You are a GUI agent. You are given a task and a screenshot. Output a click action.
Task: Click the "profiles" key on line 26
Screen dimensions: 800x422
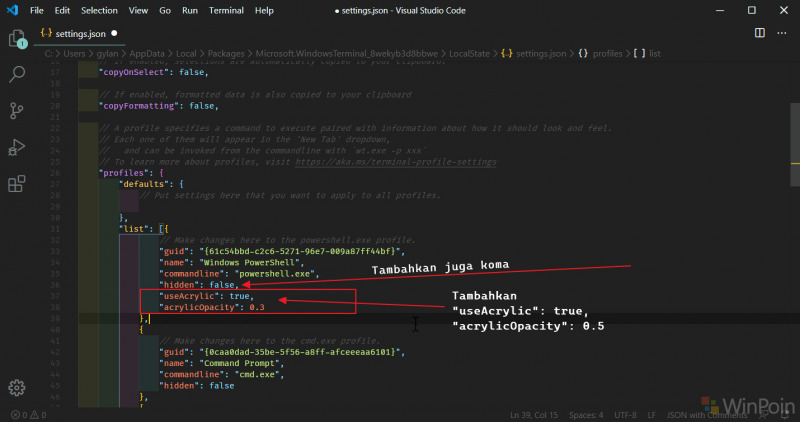[124, 173]
